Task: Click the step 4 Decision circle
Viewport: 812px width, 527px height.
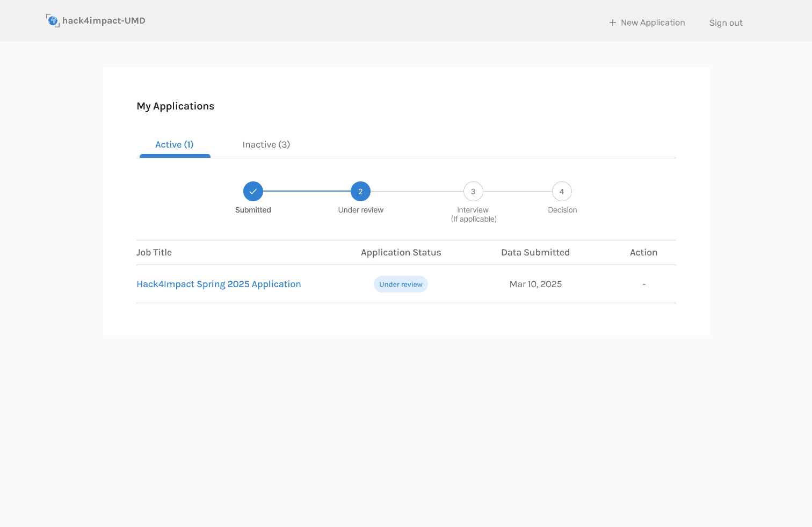Action: tap(562, 191)
